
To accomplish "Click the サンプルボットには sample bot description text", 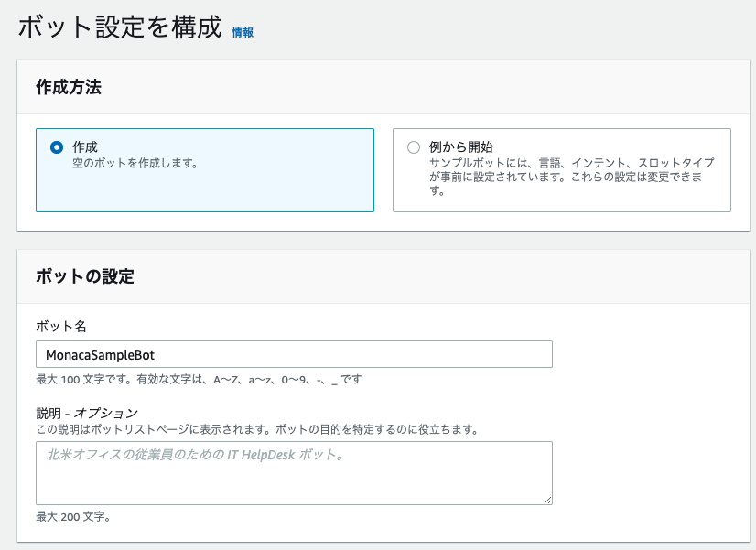I will 571,177.
